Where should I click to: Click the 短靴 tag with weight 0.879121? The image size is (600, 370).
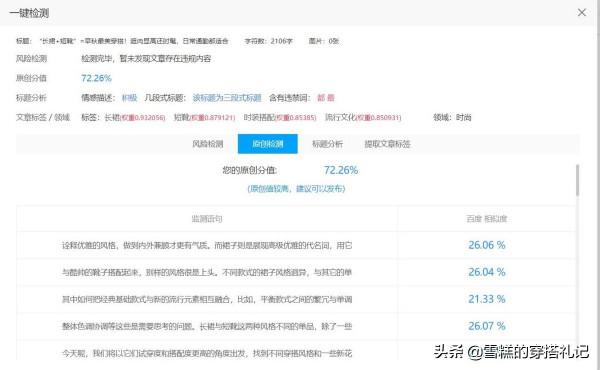pos(204,117)
